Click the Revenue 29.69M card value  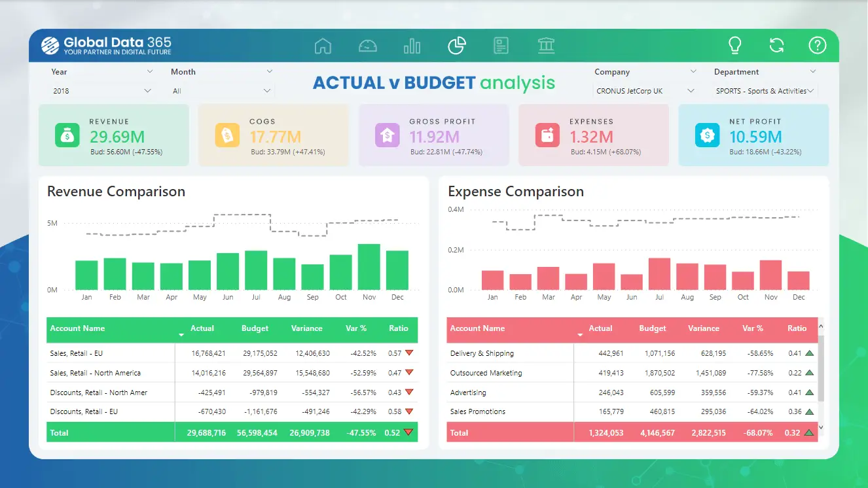(x=117, y=137)
